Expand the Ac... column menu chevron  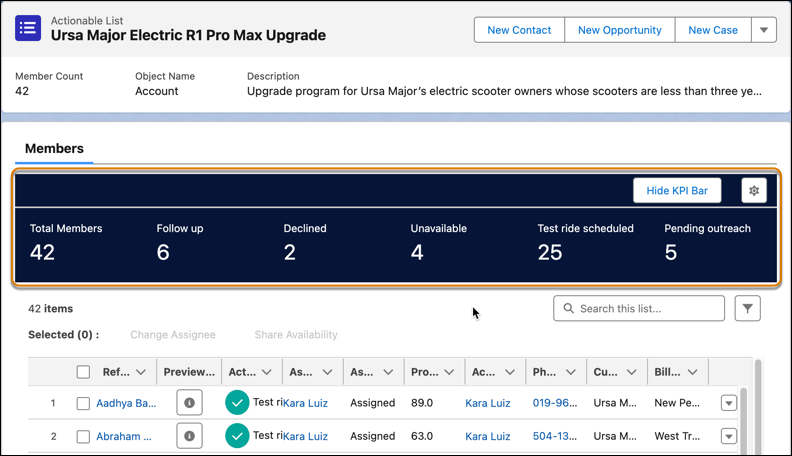[510, 372]
